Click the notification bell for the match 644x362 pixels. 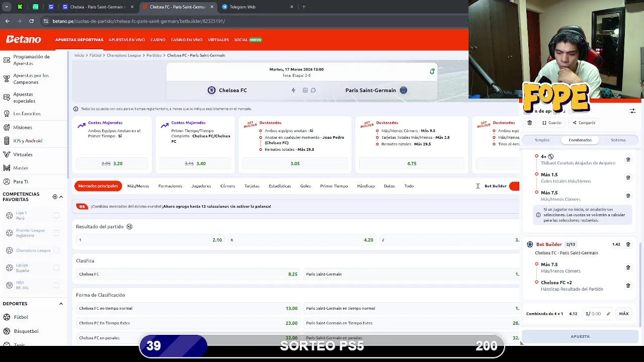tap(432, 71)
